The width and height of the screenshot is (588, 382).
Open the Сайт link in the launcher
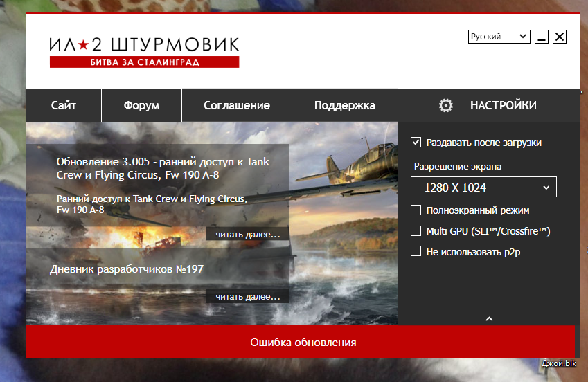[64, 105]
